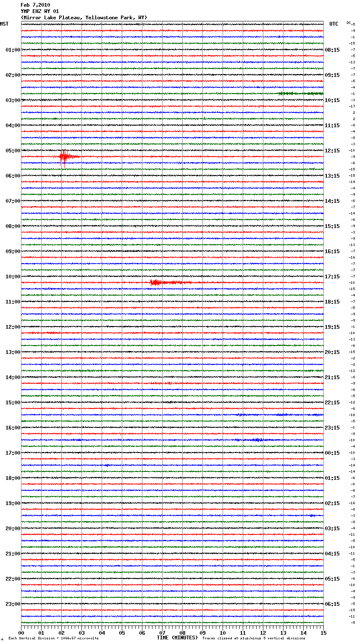The height and width of the screenshot is (644, 357).
Task: Click the 'UTC' column header
Action: pyautogui.click(x=334, y=24)
